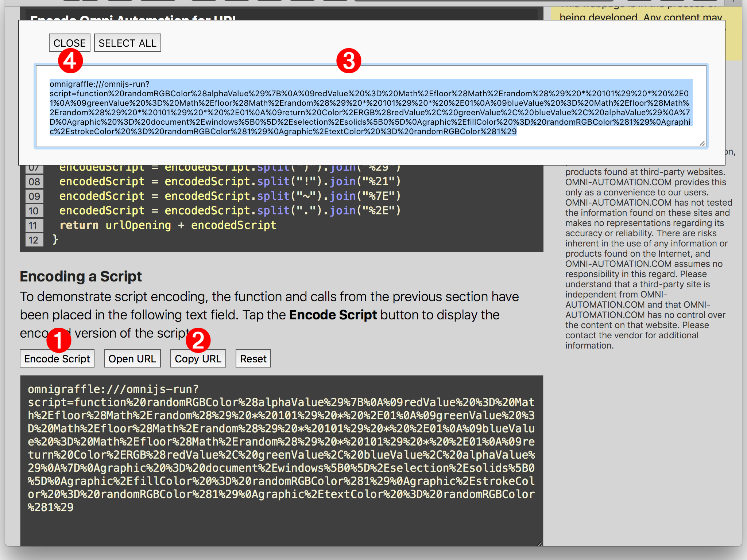Image resolution: width=747 pixels, height=560 pixels.
Task: Click code line number 10
Action: pyautogui.click(x=34, y=211)
